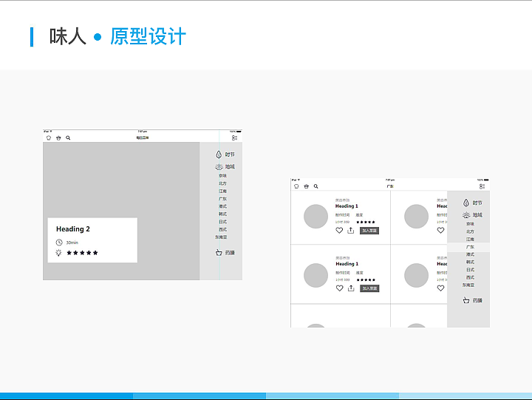Tap search magnifier in Heading 2 mockup
The height and width of the screenshot is (400, 532).
pyautogui.click(x=68, y=138)
